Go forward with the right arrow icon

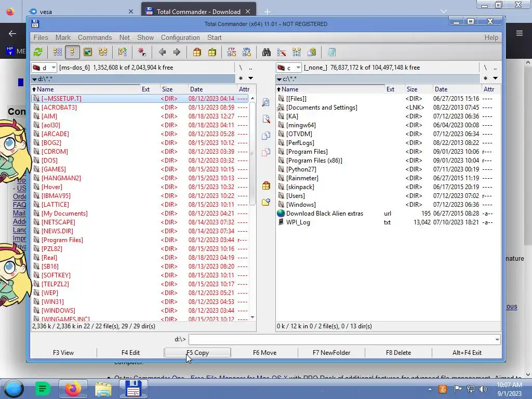point(177,52)
